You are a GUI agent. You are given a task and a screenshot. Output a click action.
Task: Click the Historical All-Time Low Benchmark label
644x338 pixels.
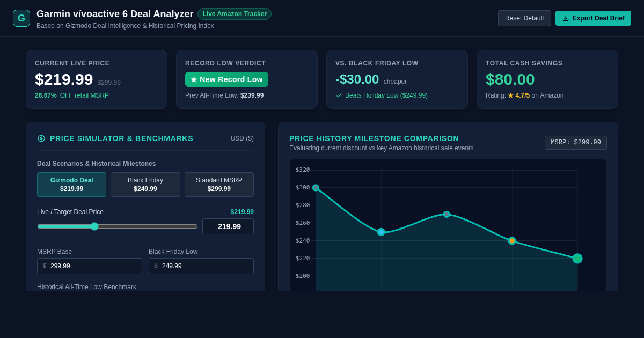coord(86,287)
